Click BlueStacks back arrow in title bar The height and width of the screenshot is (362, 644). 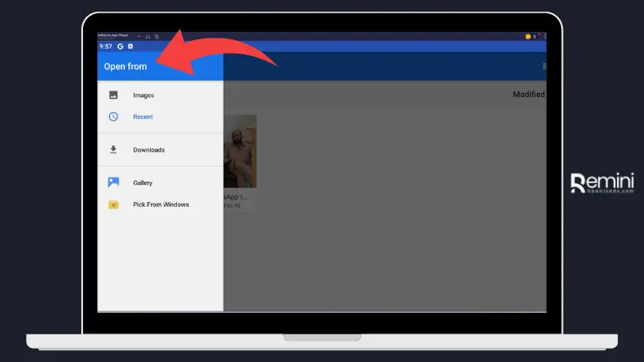[x=140, y=37]
